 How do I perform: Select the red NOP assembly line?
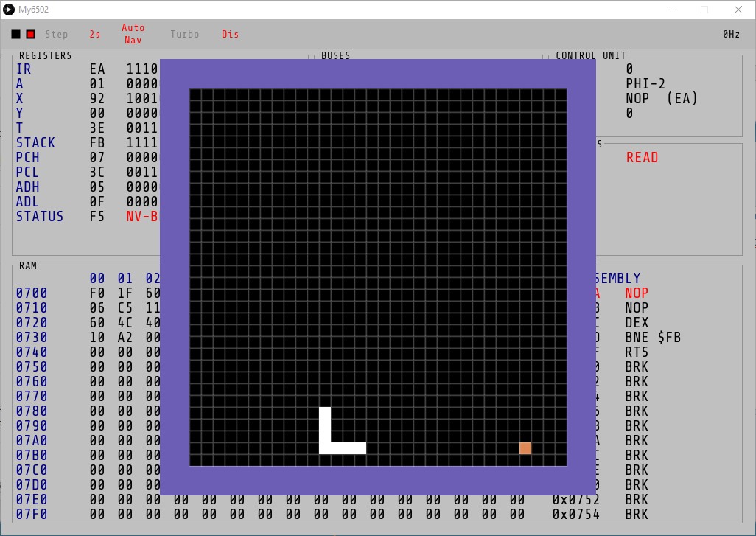637,293
